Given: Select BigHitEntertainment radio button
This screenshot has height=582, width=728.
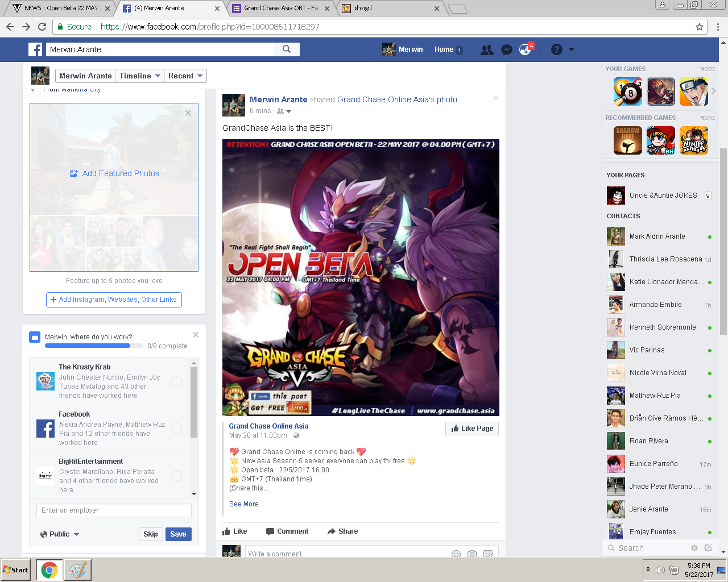Looking at the screenshot, I should (177, 476).
